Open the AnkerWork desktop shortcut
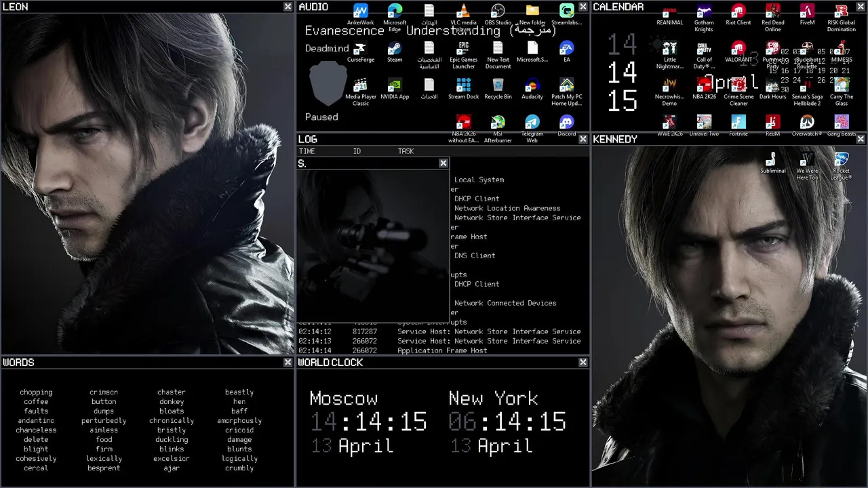This screenshot has height=488, width=868. [x=360, y=16]
